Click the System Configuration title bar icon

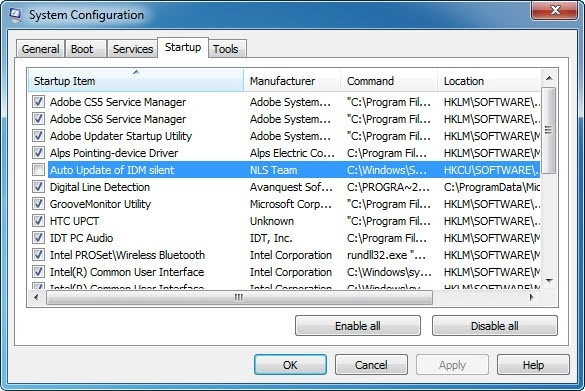(x=16, y=15)
